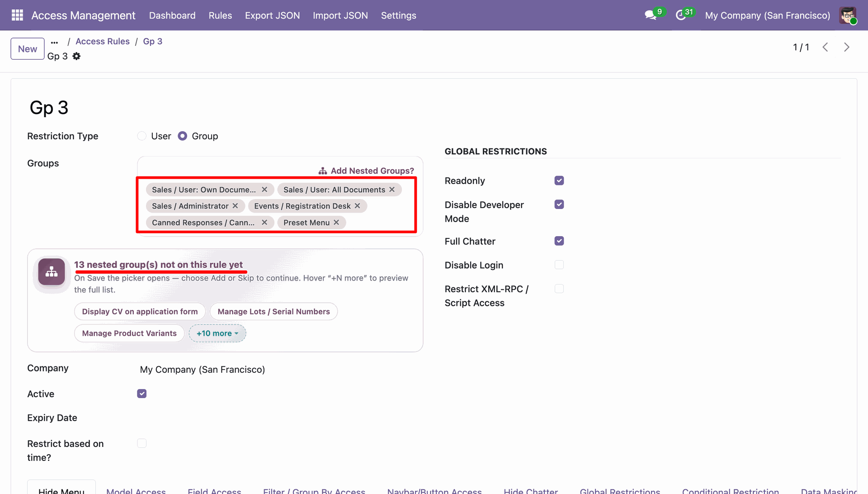Screen dimensions: 868x494
Task: Enable Restrict XML-RPC / Script Access checkbox
Action: point(559,289)
